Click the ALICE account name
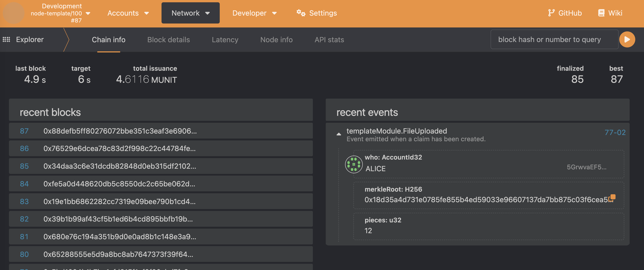644x270 pixels. (x=375, y=169)
